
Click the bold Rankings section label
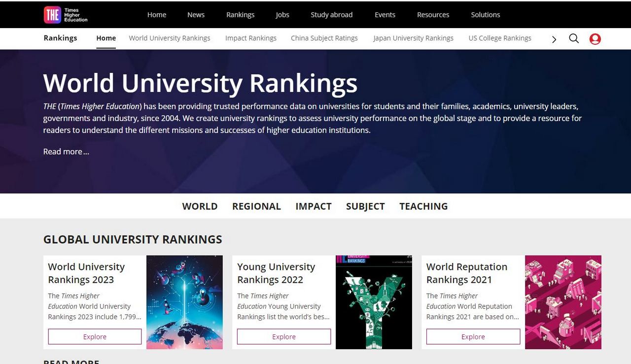(60, 38)
